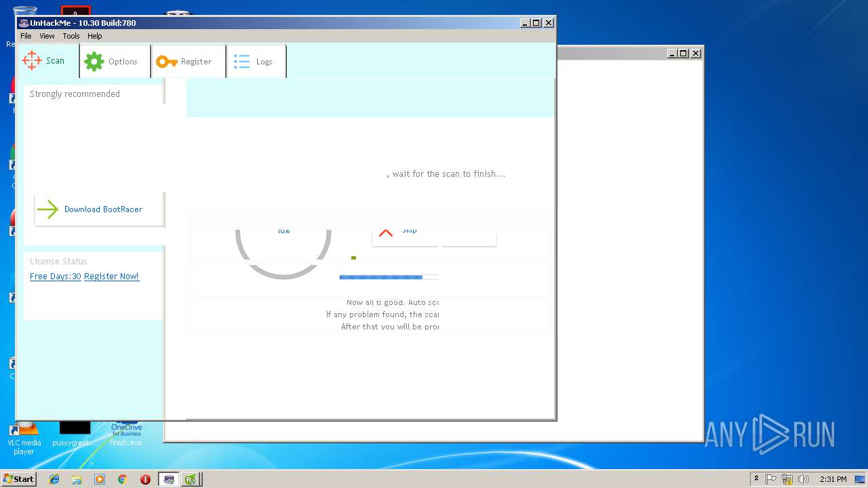
Task: Maximize the UnHackMe window
Action: coord(536,22)
